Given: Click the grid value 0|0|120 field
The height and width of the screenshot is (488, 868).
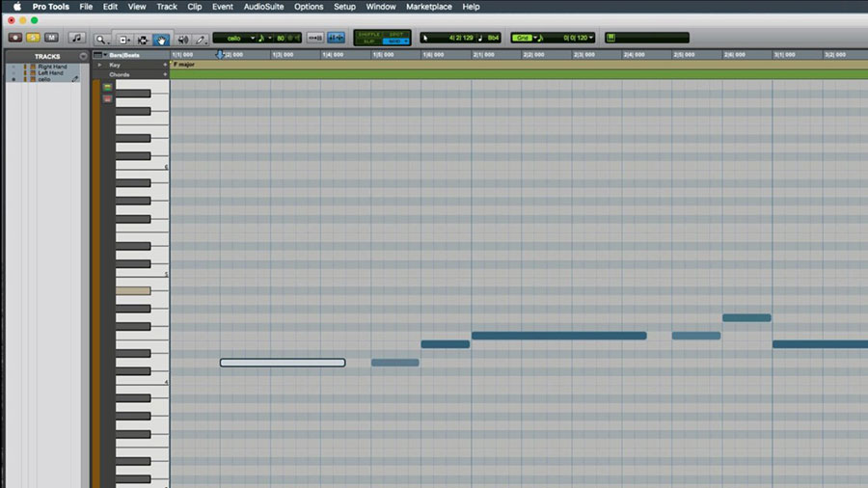Looking at the screenshot, I should (575, 38).
